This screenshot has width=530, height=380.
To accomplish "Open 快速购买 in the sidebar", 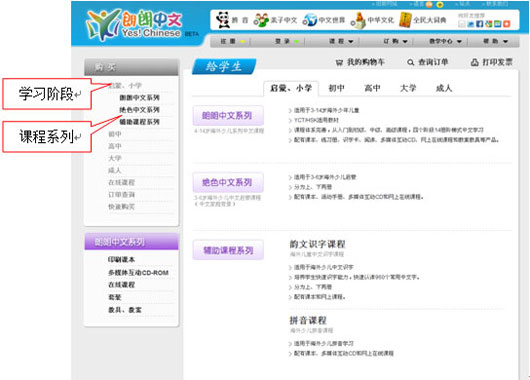I will click(x=121, y=207).
